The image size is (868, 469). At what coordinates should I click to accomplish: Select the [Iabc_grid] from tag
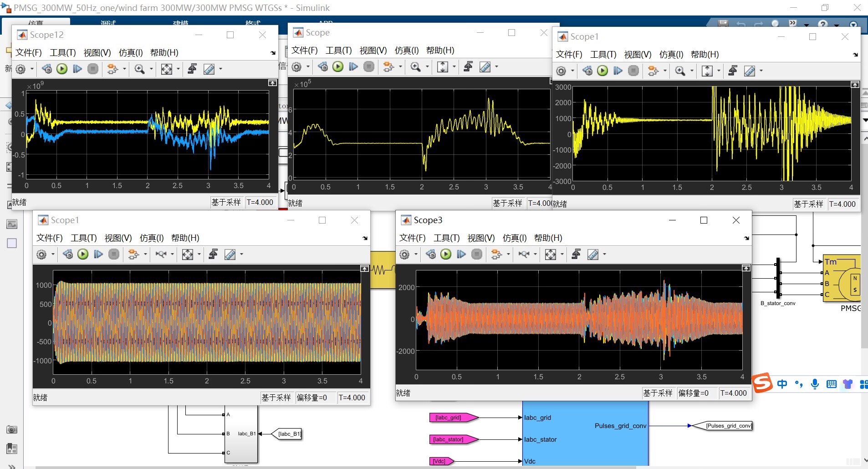click(x=454, y=418)
